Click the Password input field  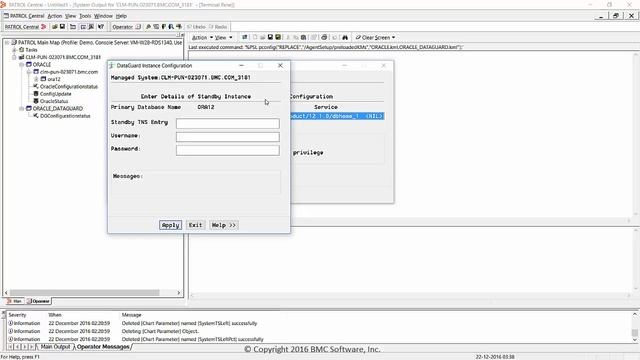pyautogui.click(x=228, y=150)
